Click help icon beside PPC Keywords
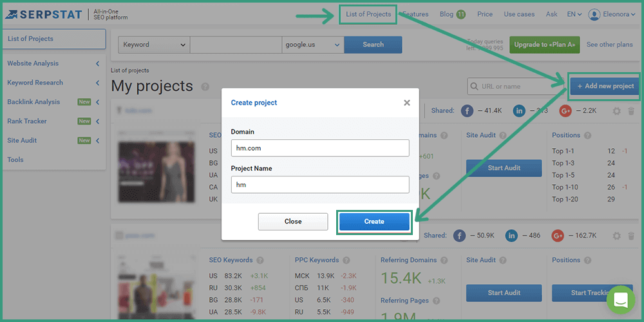This screenshot has height=322, width=644. [346, 260]
